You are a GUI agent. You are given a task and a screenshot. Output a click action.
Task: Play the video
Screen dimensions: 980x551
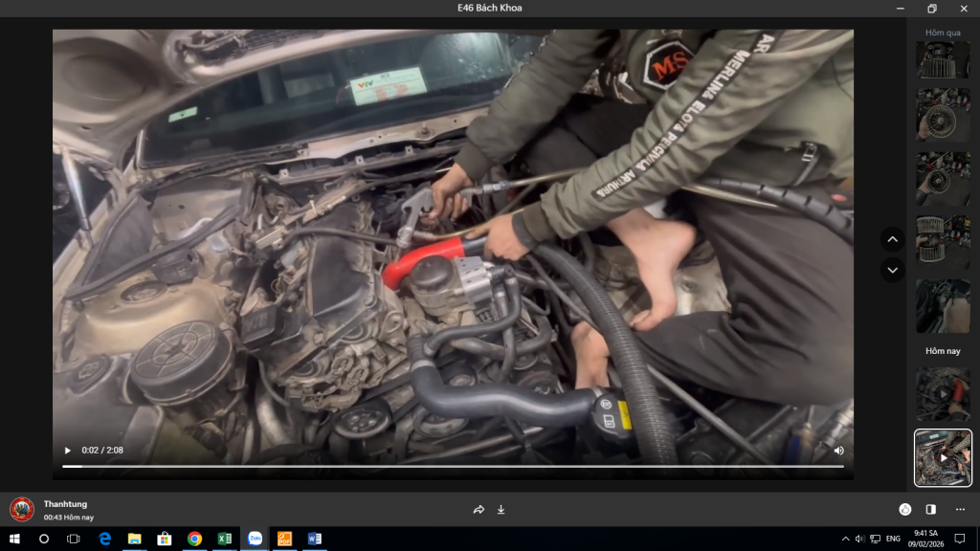(x=68, y=451)
